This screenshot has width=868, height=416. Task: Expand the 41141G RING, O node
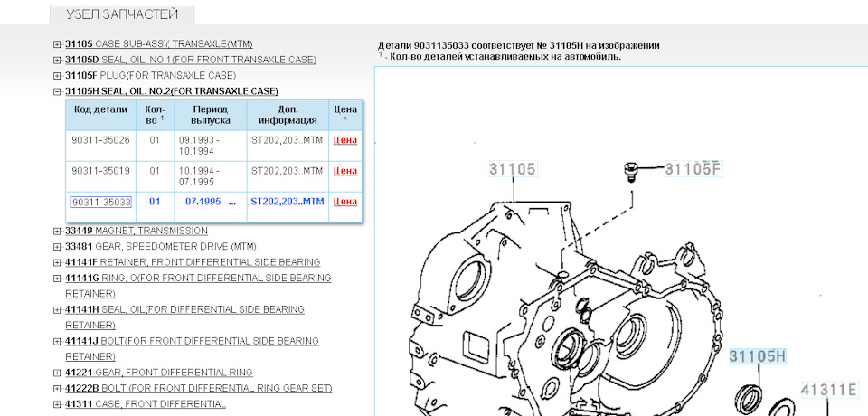coord(57,278)
